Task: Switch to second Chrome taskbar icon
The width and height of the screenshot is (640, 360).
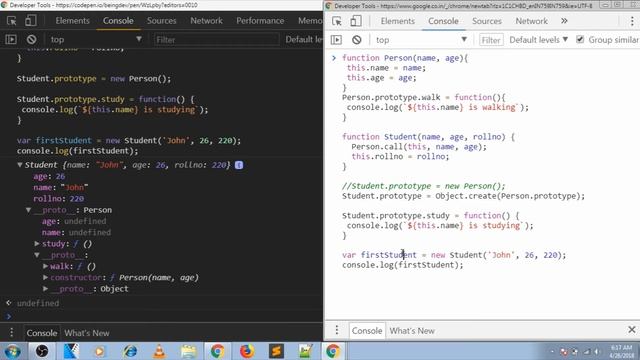Action: pos(333,351)
